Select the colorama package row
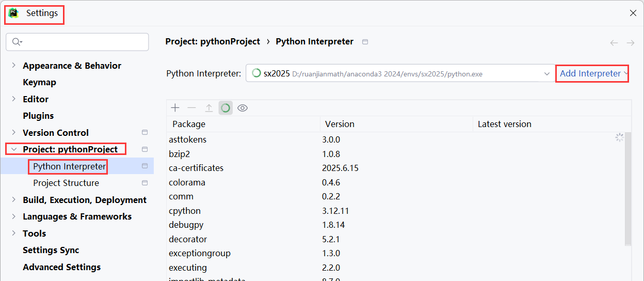 395,182
